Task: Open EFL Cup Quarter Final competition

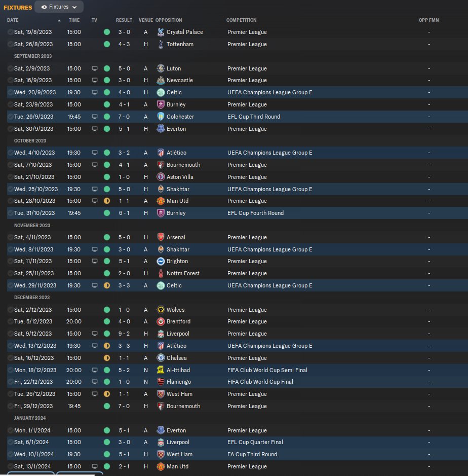Action: pyautogui.click(x=255, y=443)
